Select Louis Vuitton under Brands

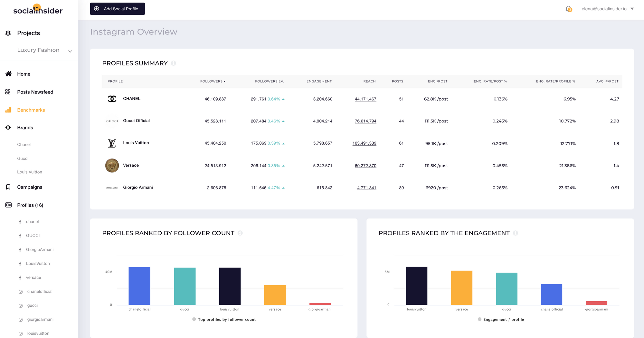[x=30, y=172]
